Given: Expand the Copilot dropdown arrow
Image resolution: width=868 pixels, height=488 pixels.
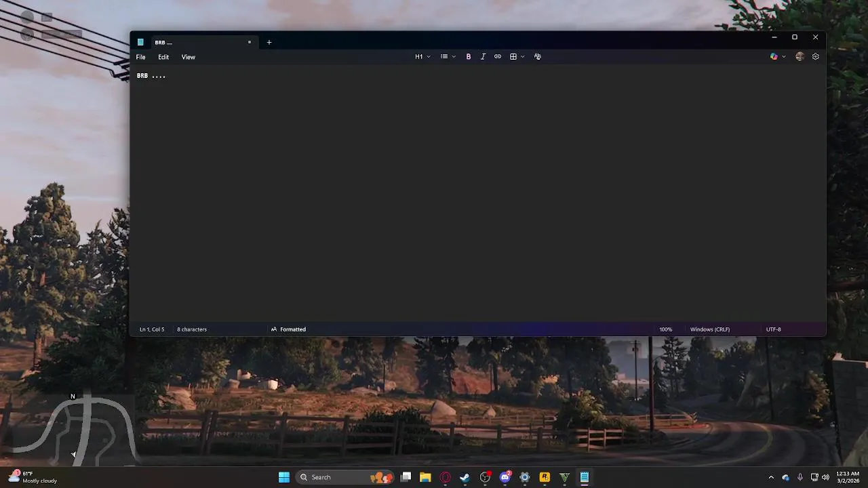Looking at the screenshot, I should click(x=784, y=57).
